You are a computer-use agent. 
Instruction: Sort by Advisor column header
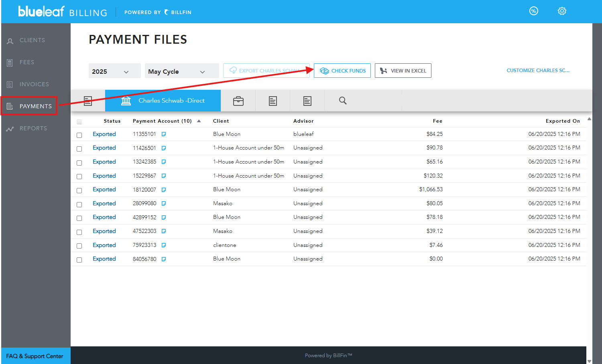(x=303, y=121)
